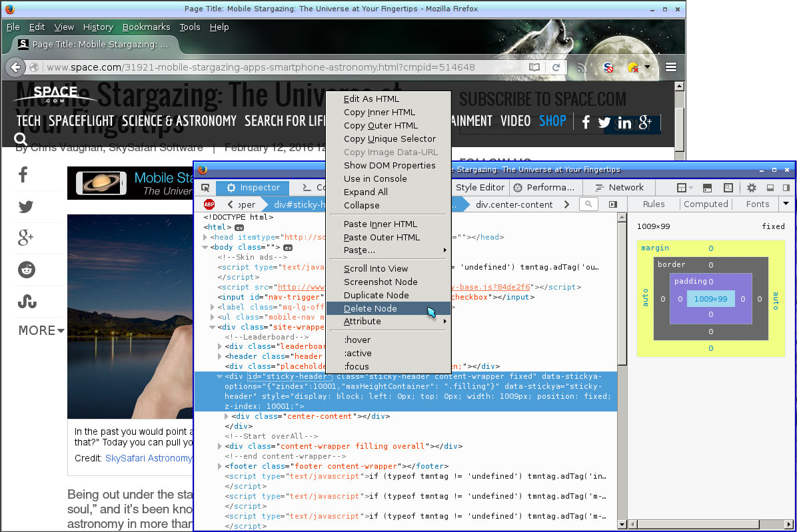Viewport: 797px width, 532px height.
Task: Select Edit As HTML
Action: (x=389, y=99)
